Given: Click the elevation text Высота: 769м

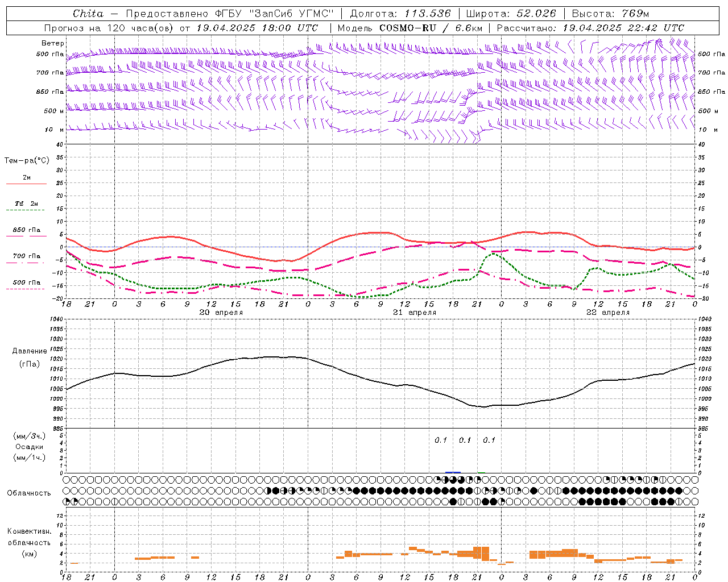Looking at the screenshot, I should click(x=610, y=14).
